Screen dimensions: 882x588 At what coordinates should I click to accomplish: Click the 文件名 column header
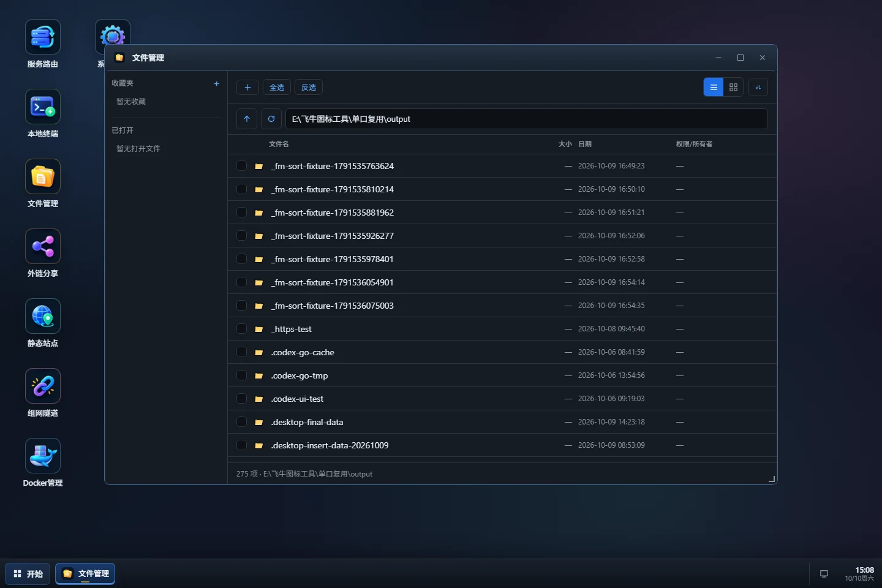pos(279,144)
